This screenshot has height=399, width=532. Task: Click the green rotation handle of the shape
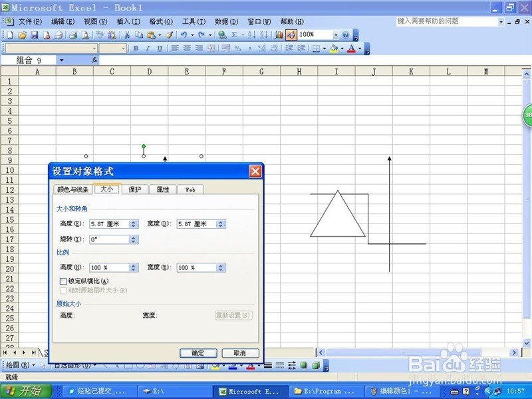pos(144,146)
